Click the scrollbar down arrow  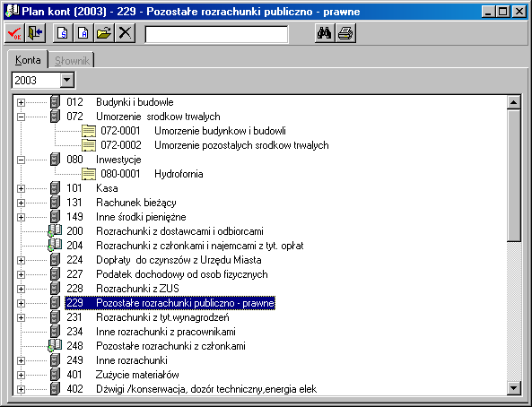click(514, 387)
